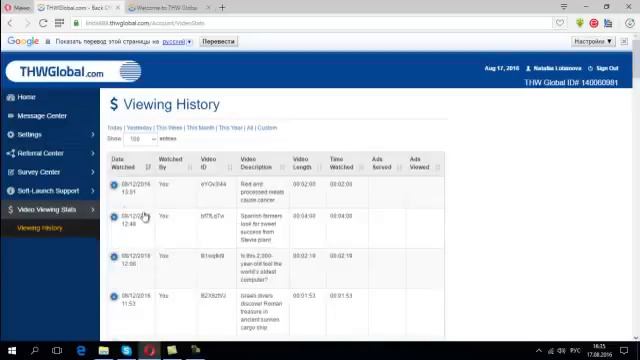Sort by Video Length column

click(x=307, y=163)
